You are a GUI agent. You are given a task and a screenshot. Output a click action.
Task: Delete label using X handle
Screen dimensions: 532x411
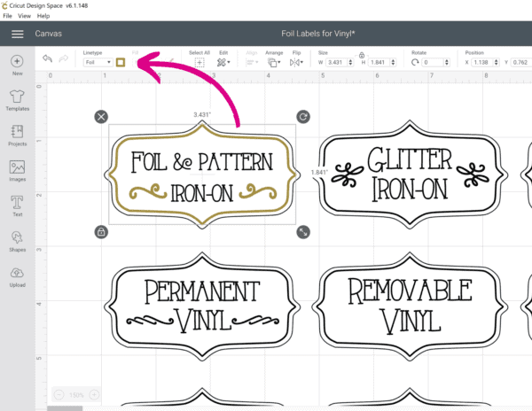(101, 117)
